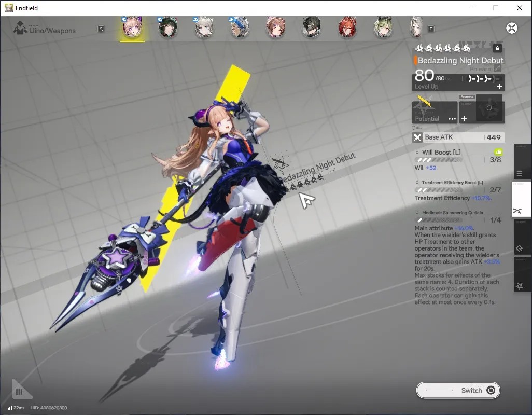Select the pink-haired operator portrait
The image size is (532, 415).
point(132,27)
